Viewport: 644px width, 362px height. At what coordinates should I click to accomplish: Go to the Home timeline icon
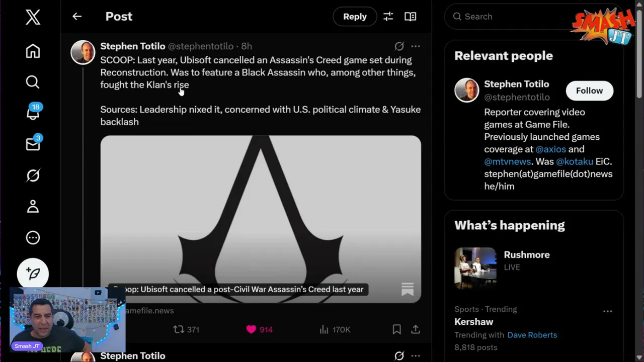point(33,51)
